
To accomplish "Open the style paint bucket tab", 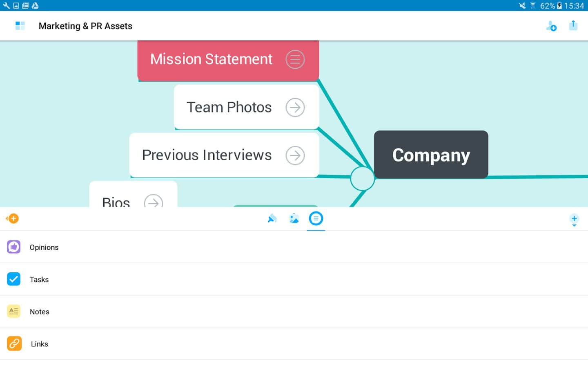I will click(x=272, y=219).
